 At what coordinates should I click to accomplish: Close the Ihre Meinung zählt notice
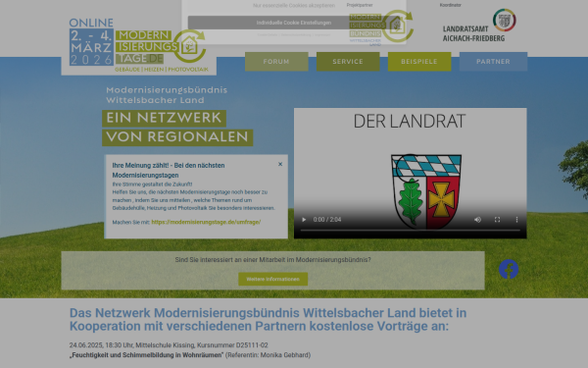[280, 164]
